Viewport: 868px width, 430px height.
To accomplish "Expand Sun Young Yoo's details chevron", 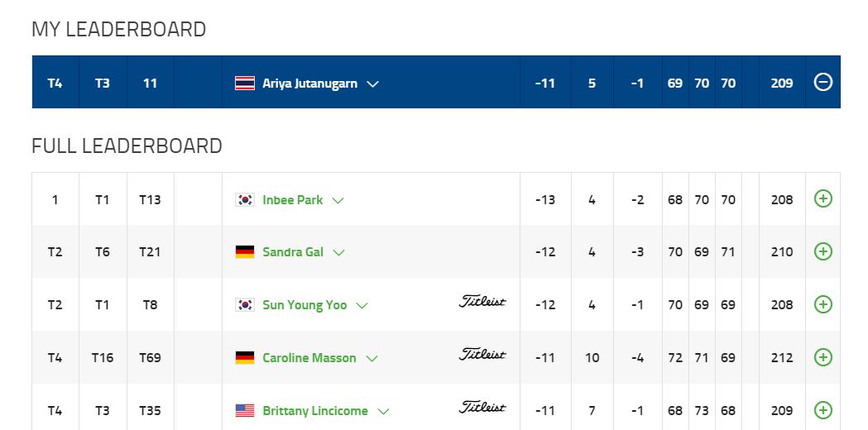I will 362,306.
